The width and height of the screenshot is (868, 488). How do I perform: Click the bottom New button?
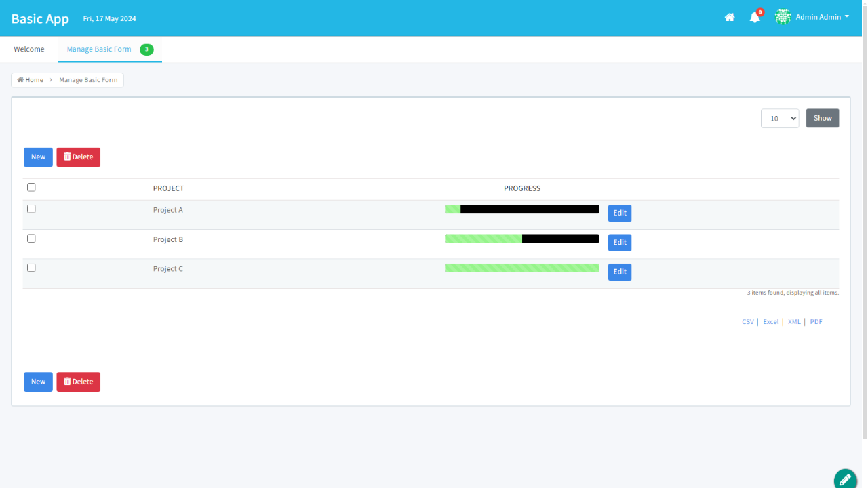click(38, 382)
